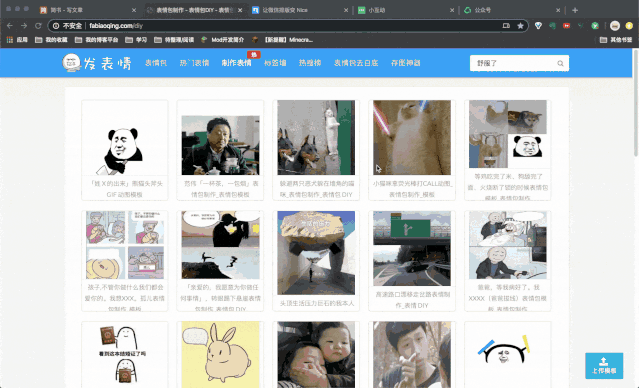Click the red extension icon in toolbar

pyautogui.click(x=566, y=26)
